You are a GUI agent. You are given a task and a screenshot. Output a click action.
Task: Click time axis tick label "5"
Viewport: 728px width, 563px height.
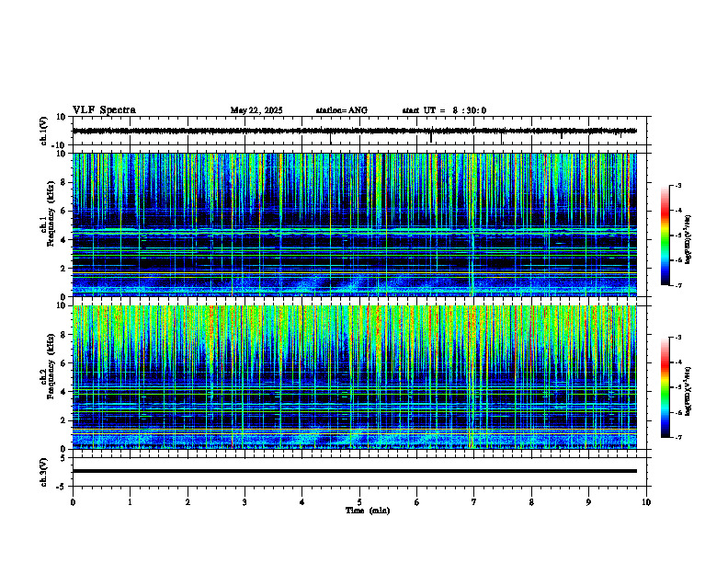click(359, 502)
